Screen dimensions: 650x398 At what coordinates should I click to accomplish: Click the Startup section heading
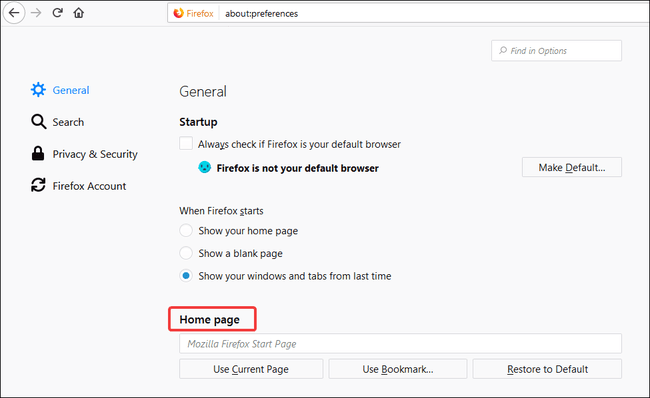(x=198, y=122)
